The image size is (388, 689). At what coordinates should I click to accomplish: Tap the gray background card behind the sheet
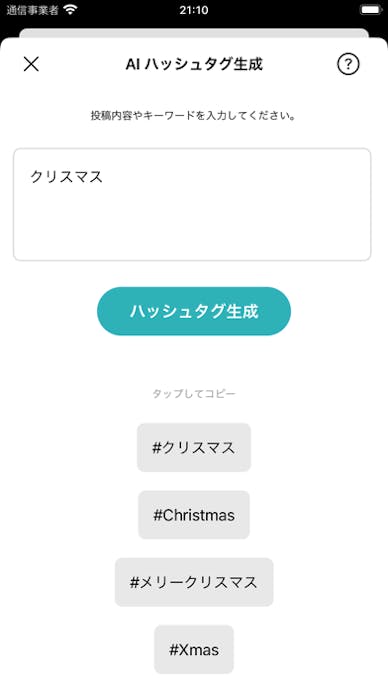(x=194, y=33)
